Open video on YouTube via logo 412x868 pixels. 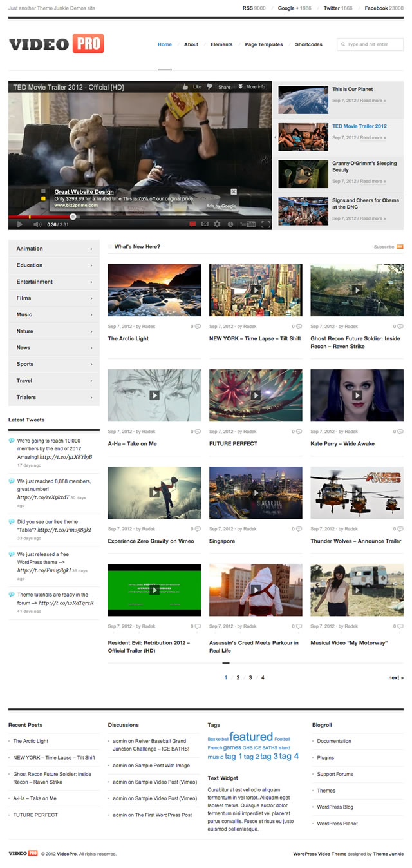point(248,224)
